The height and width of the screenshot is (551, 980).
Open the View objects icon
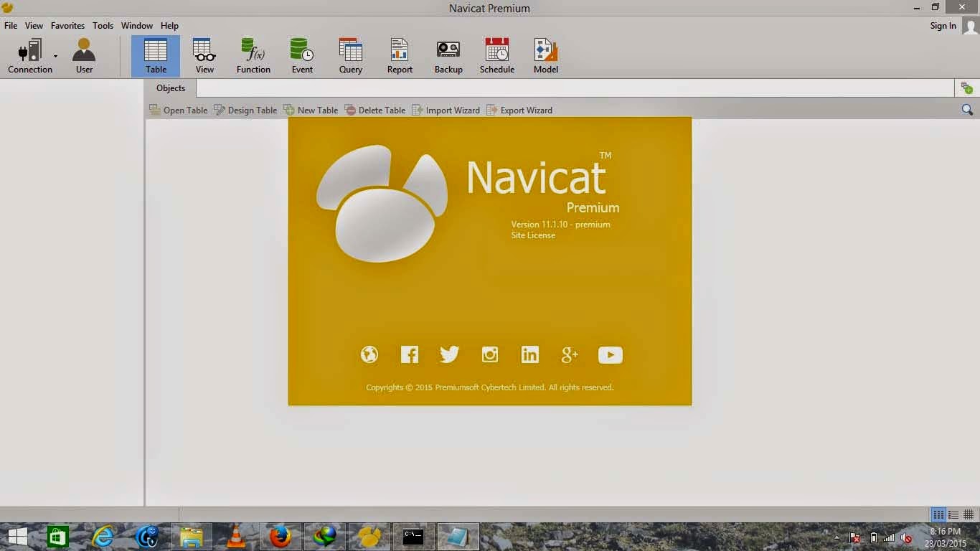[x=204, y=56]
